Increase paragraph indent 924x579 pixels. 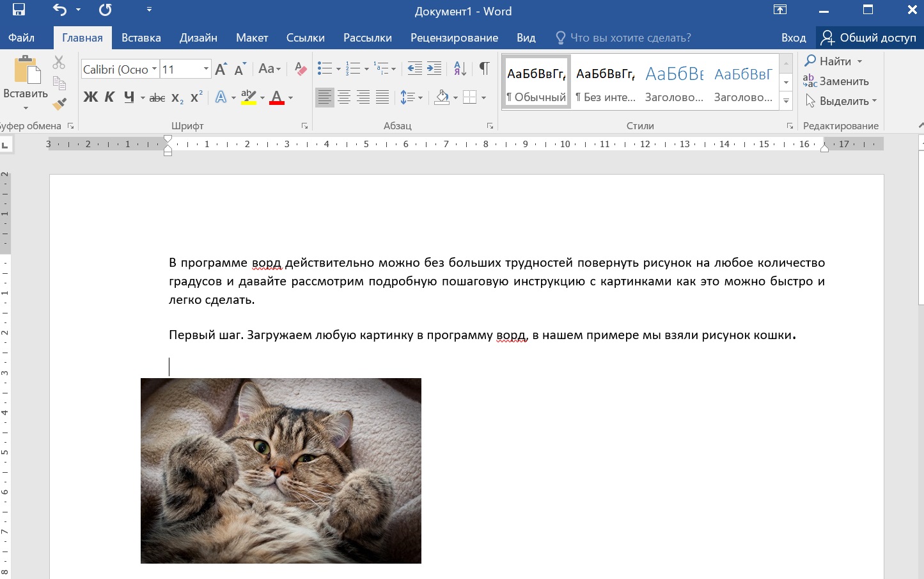click(434, 69)
